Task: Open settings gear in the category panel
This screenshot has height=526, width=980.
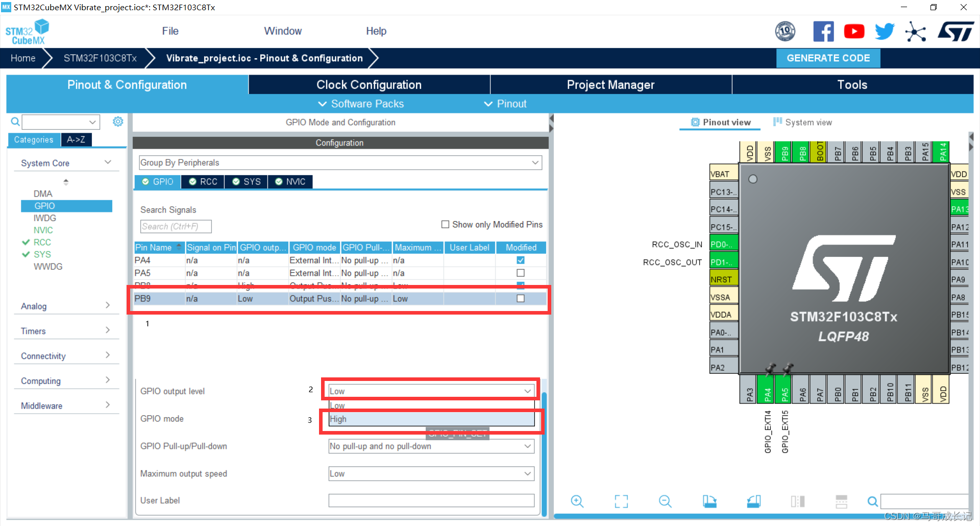Action: tap(118, 122)
